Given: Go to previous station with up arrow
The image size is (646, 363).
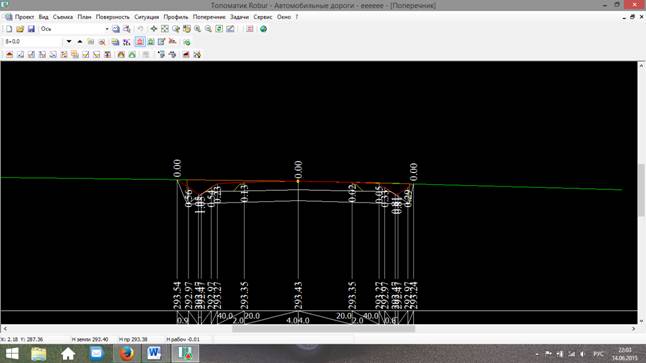Looking at the screenshot, I should pos(80,42).
